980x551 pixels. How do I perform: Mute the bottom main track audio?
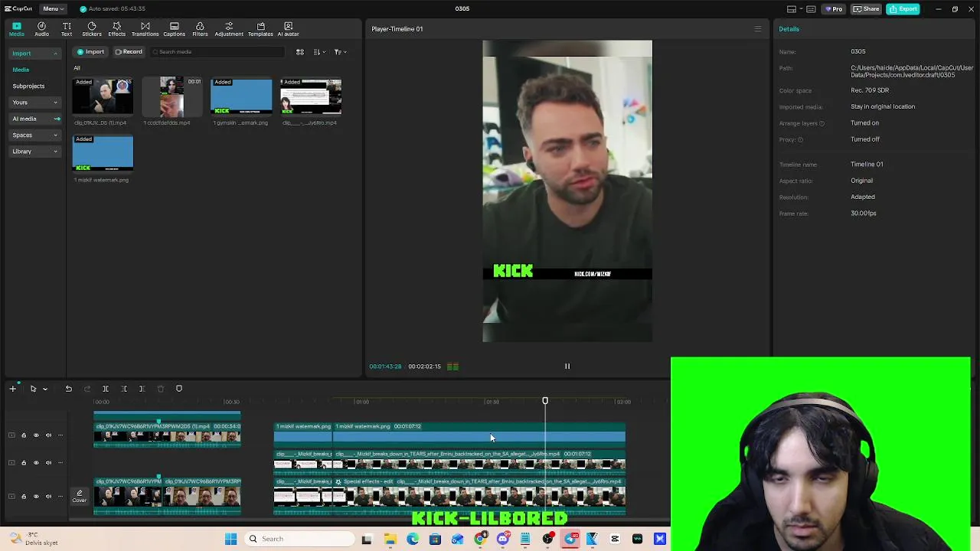(x=48, y=497)
